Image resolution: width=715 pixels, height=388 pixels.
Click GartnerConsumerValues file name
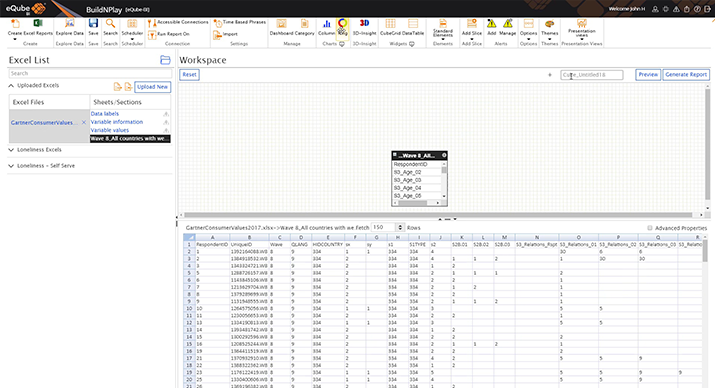[44, 123]
